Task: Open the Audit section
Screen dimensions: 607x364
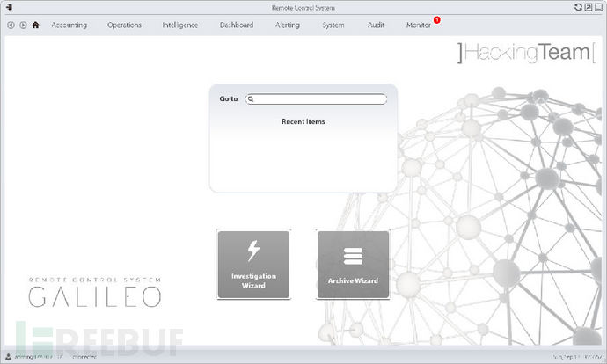Action: tap(376, 25)
